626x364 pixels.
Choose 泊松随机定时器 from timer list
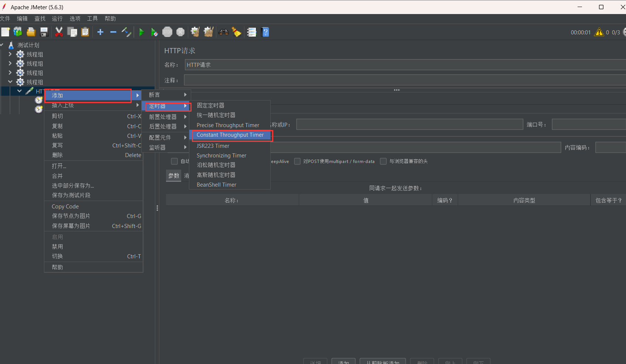click(230, 165)
